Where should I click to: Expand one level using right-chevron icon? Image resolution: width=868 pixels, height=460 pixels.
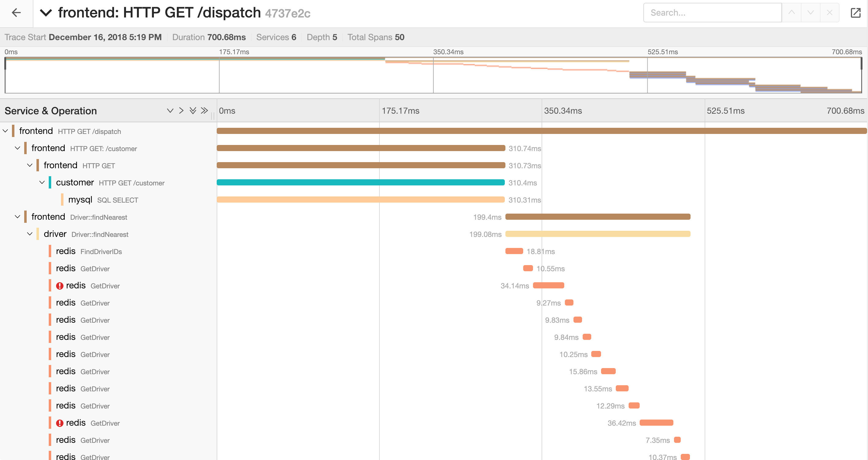(x=181, y=111)
